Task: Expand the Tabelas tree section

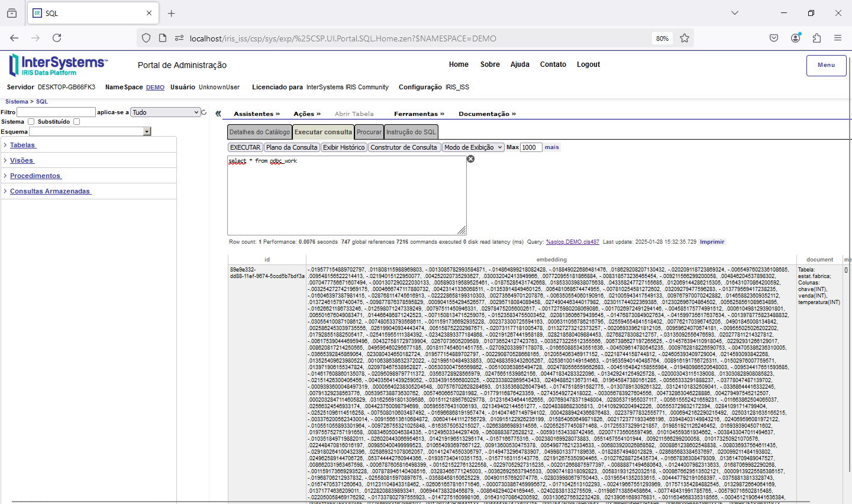Action: tap(22, 145)
